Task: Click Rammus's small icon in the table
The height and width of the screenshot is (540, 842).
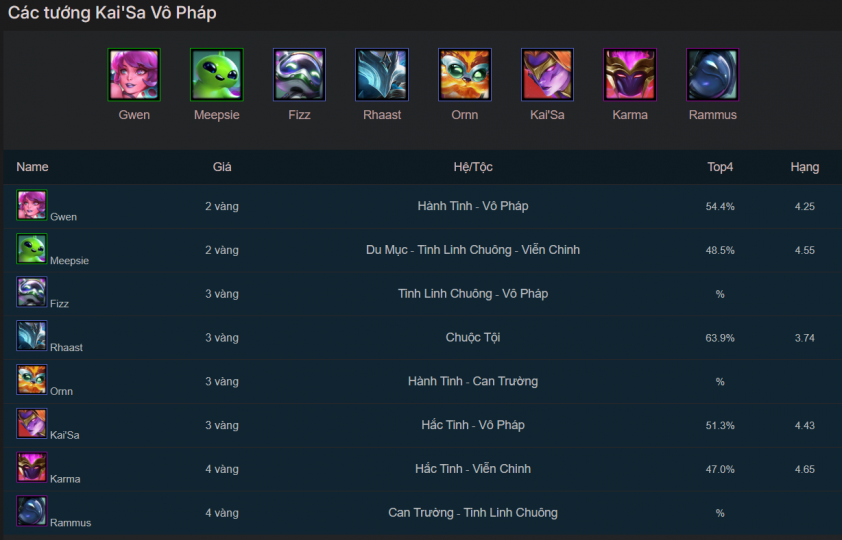Action: point(31,511)
